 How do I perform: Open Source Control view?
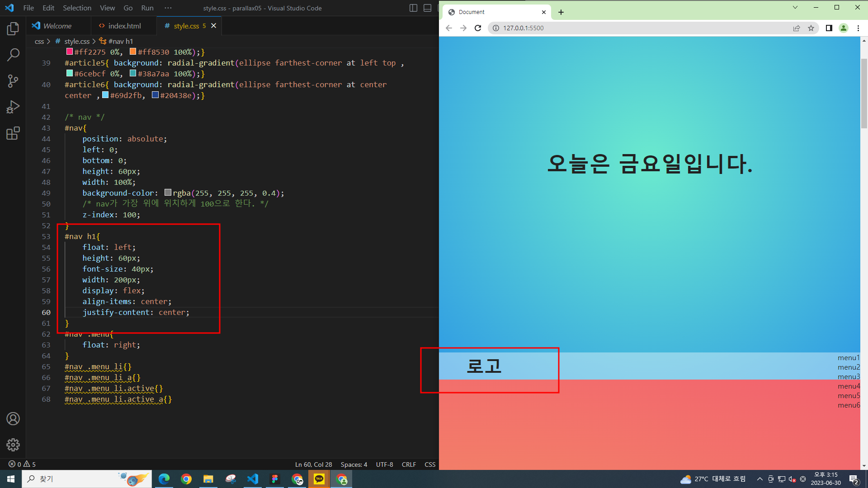[13, 81]
